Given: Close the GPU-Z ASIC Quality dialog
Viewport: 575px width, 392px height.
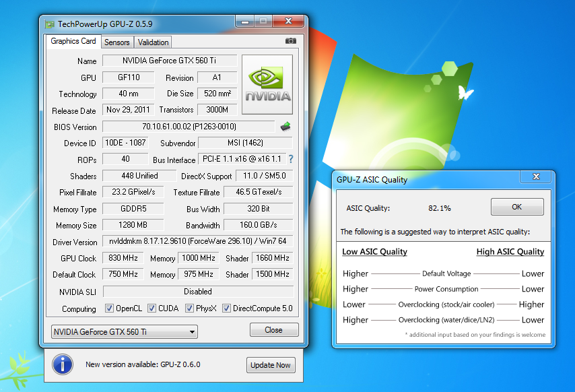Looking at the screenshot, I should click(x=536, y=176).
